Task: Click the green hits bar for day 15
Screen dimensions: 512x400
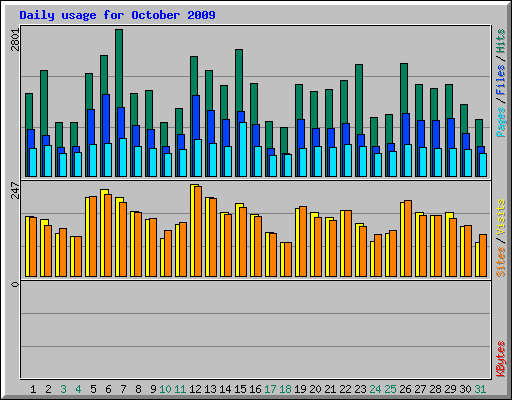Action: click(x=239, y=80)
